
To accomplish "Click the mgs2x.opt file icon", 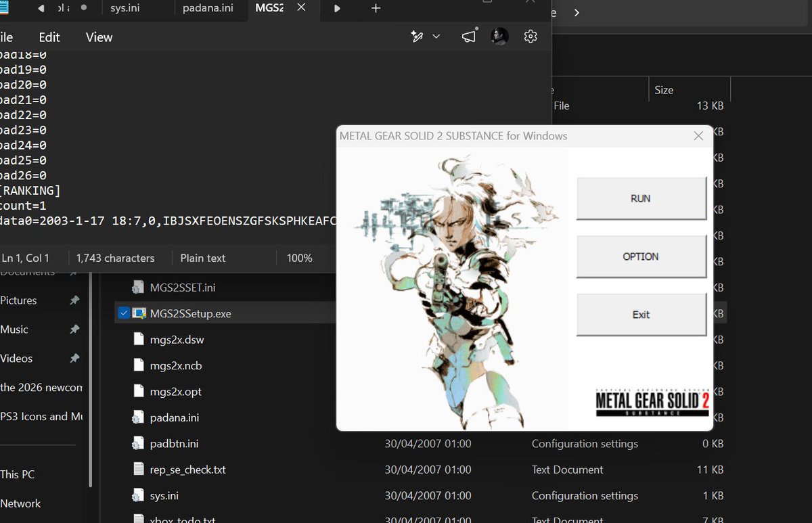I will (x=138, y=392).
